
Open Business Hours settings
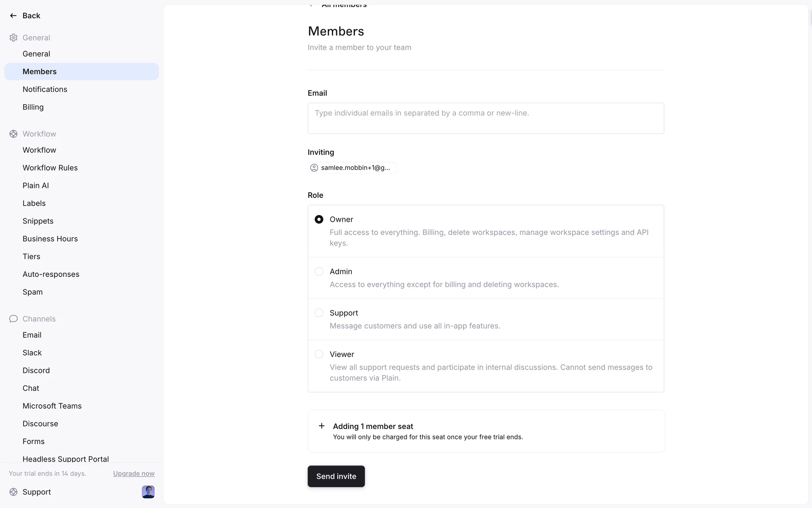[x=50, y=239]
